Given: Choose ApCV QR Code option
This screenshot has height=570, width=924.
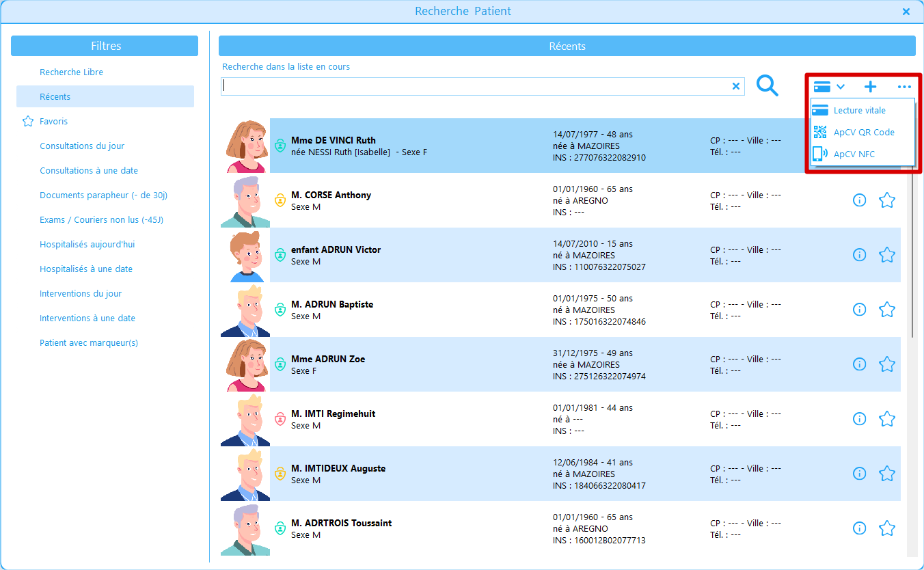Looking at the screenshot, I should point(863,133).
